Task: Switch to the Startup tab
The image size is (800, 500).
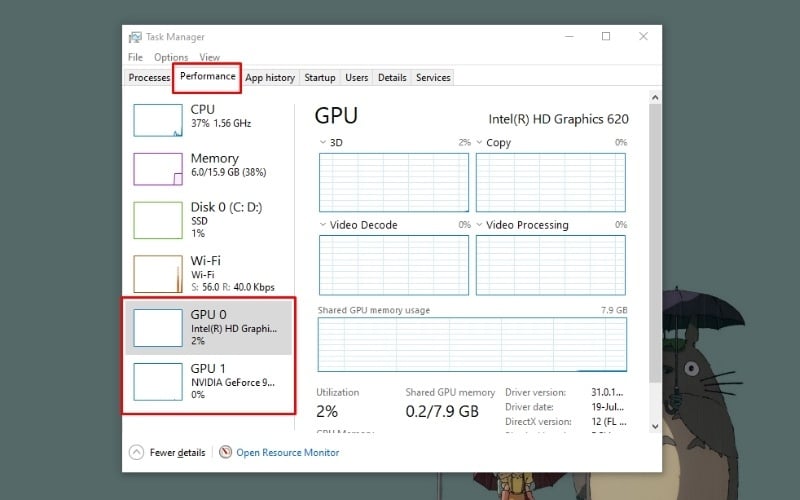Action: point(320,78)
